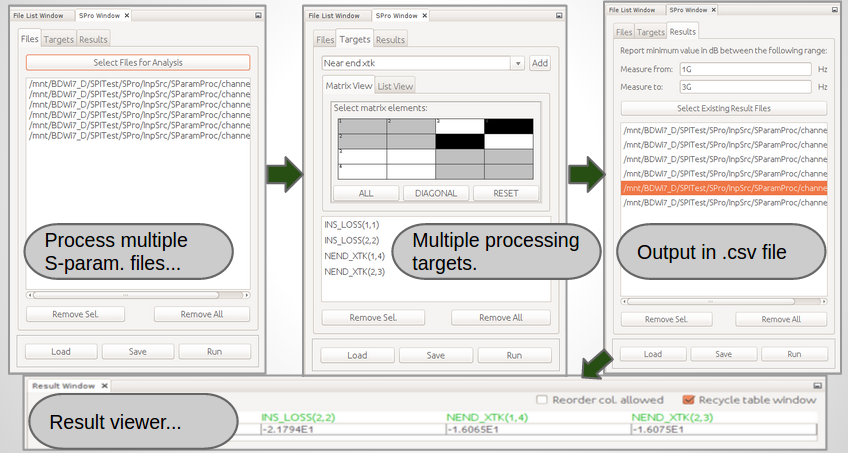Viewport: 848px width, 453px height.
Task: Enable the Reorder col. allowed checkbox
Action: (543, 399)
